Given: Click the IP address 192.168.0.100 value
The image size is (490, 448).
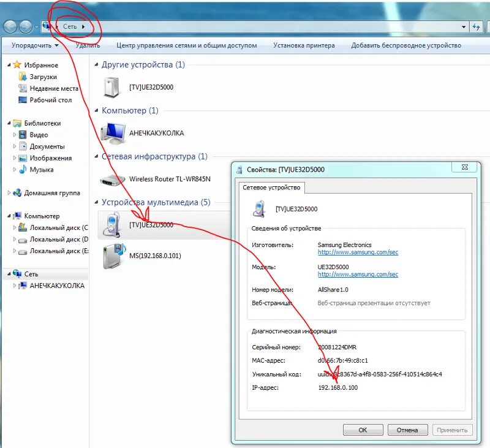Looking at the screenshot, I should pos(338,387).
